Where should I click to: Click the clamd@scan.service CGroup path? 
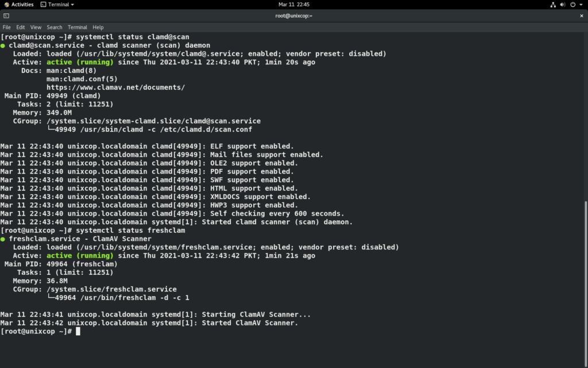(153, 121)
